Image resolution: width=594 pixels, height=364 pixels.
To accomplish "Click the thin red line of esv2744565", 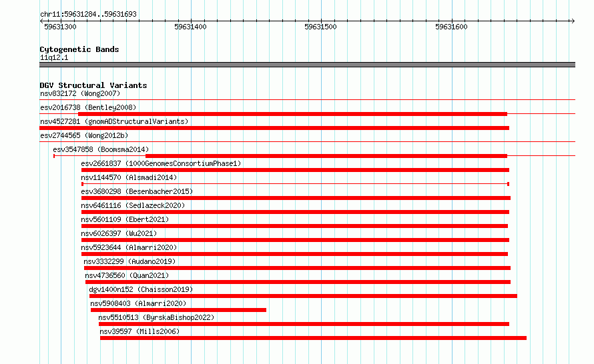I will (x=307, y=142).
